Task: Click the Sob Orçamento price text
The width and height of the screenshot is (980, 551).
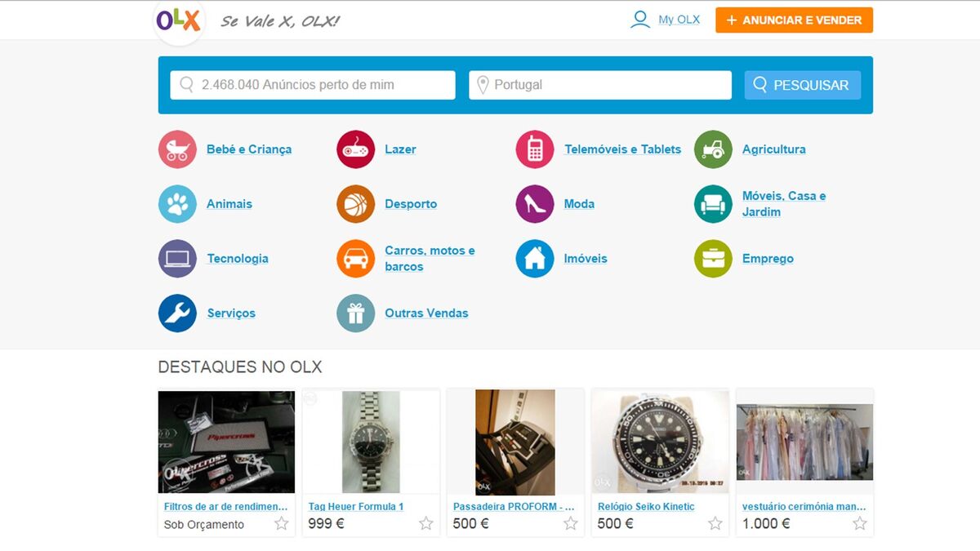Action: [204, 525]
